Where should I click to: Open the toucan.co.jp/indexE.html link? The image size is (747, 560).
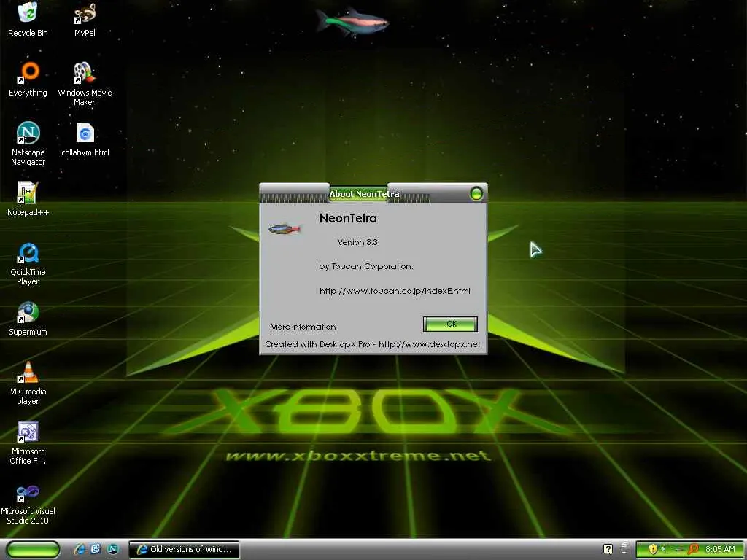395,291
